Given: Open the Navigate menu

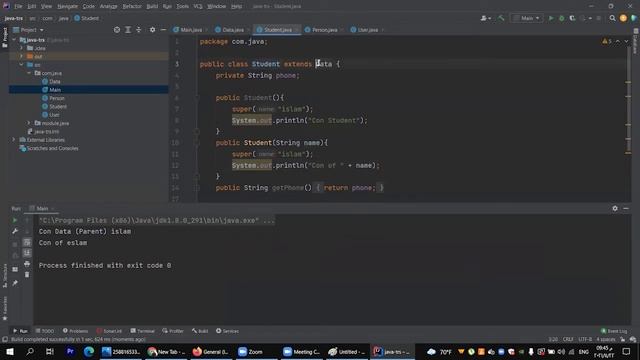Looking at the screenshot, I should [x=67, y=6].
